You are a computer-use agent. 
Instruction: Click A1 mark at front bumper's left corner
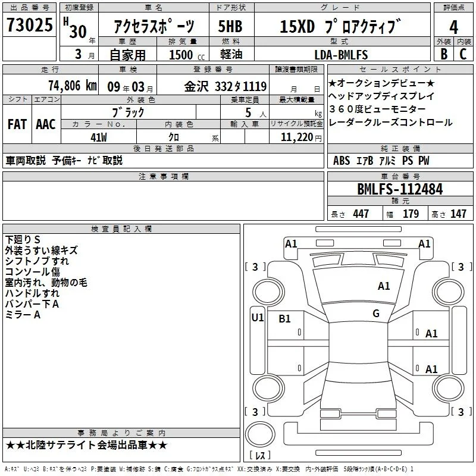291,244
